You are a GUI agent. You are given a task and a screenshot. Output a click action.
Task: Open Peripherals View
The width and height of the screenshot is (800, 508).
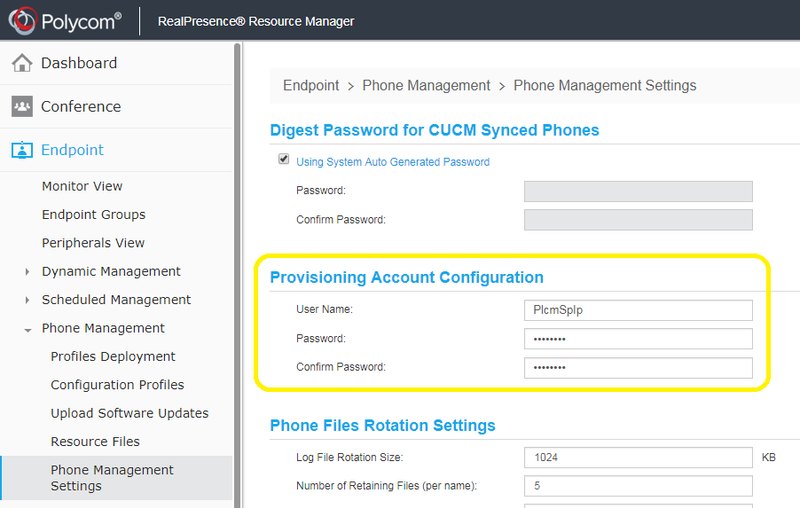(x=93, y=243)
